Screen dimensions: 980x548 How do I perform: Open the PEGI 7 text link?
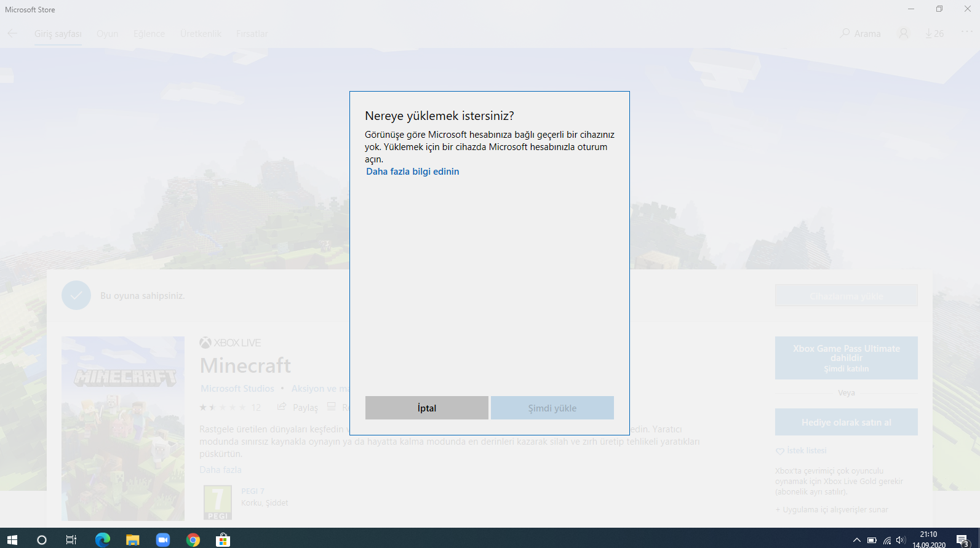coord(253,491)
